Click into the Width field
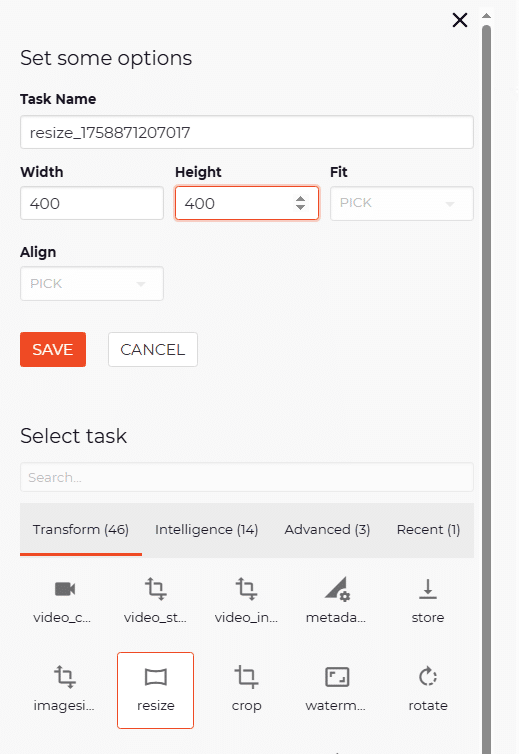 pyautogui.click(x=92, y=203)
